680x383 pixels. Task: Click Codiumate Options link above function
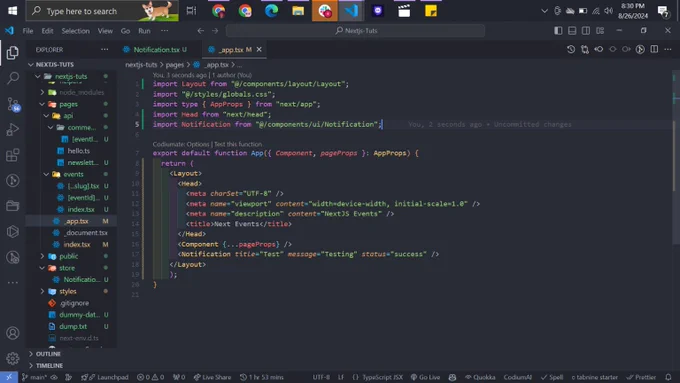(181, 144)
